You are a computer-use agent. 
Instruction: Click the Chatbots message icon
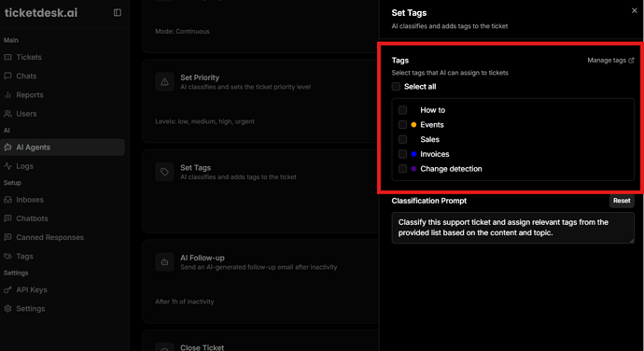pos(7,218)
